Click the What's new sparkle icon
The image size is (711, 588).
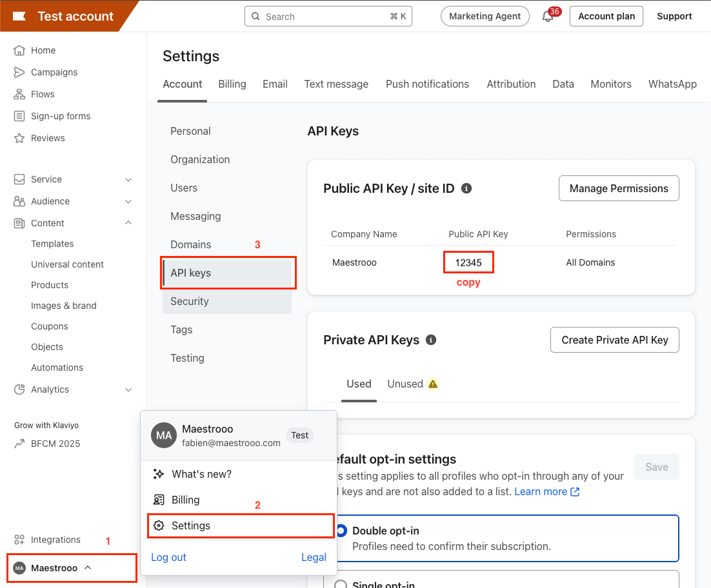[x=158, y=474]
